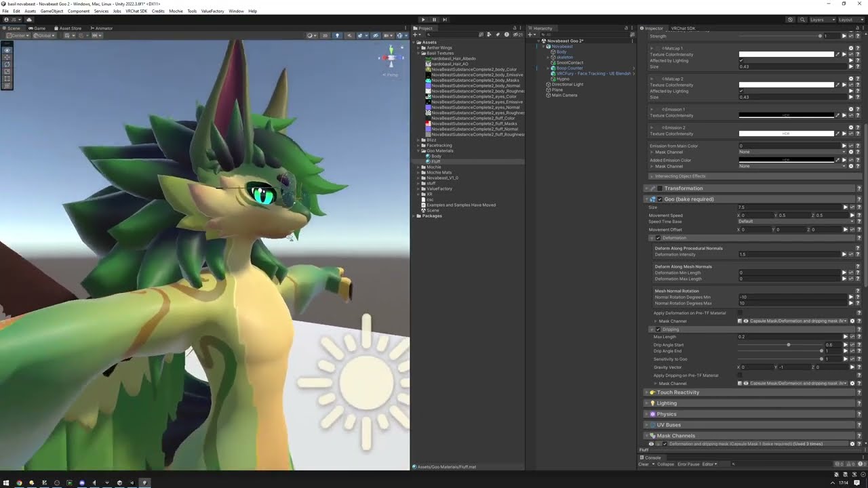This screenshot has height=488, width=868.
Task: Toggle the Dripping section checkbox
Action: tap(658, 329)
